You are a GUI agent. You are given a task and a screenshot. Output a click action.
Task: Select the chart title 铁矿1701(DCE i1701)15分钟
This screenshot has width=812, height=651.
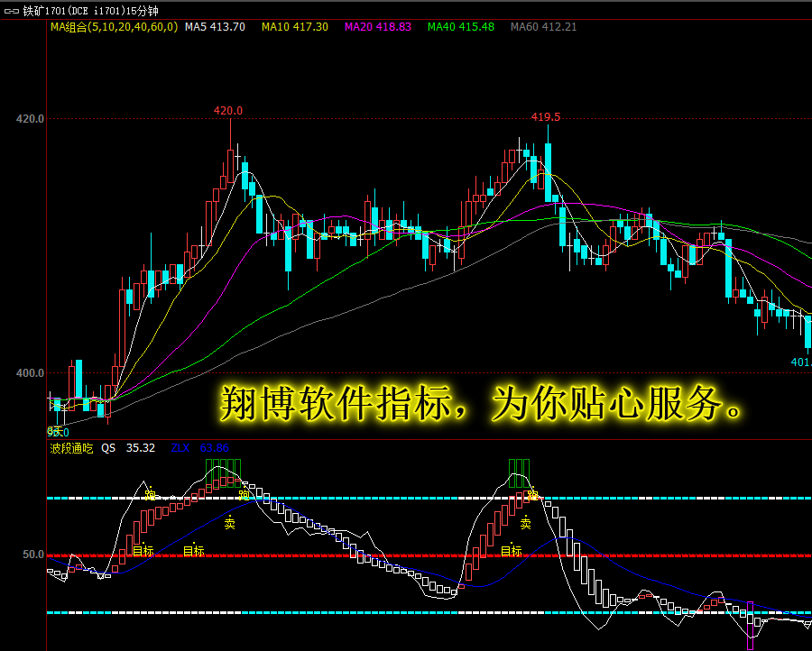pos(90,11)
